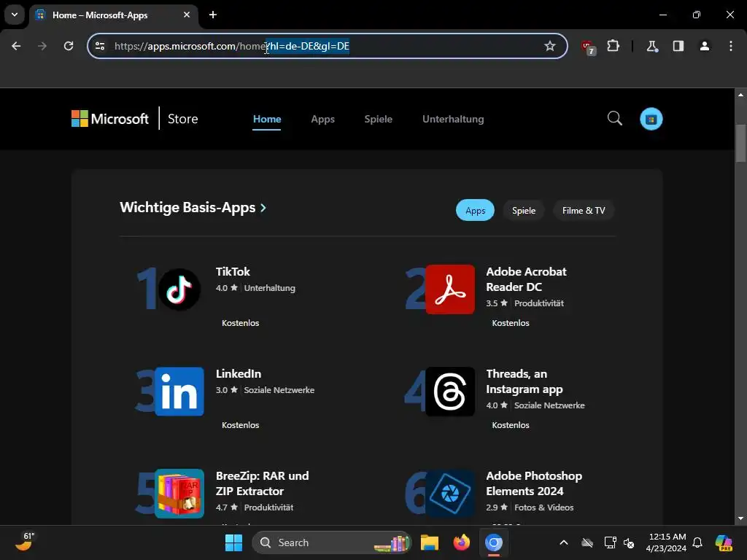Click the scrollbar down arrow

tap(740, 518)
